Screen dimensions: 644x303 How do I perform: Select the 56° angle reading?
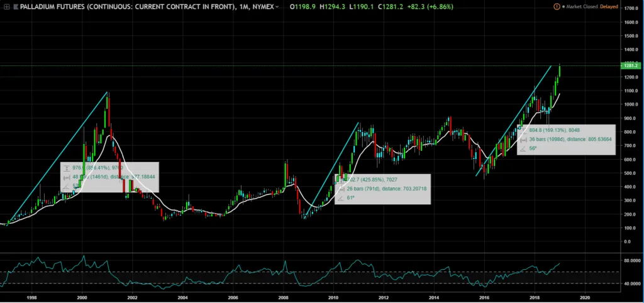533,148
